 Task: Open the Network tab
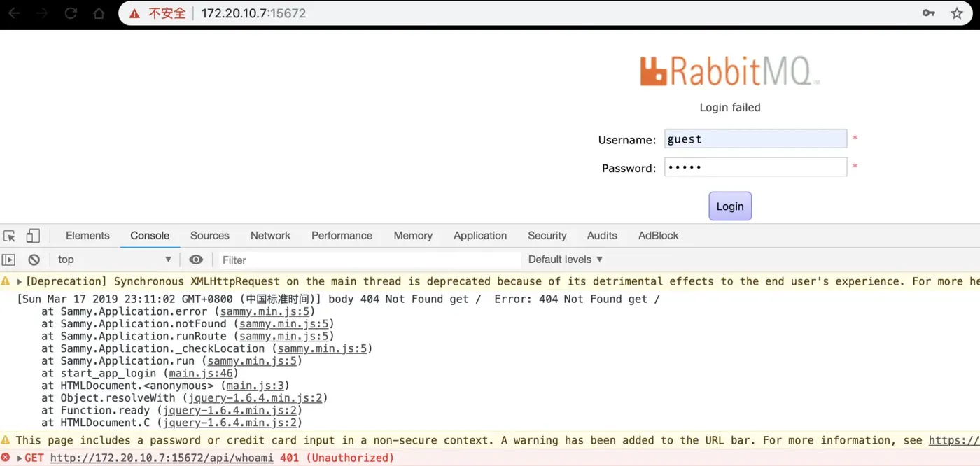[270, 236]
